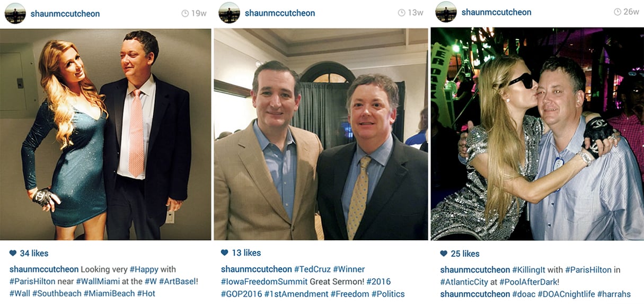Open the first post's profile avatar
Screen dimensions: 644x304
tap(15, 13)
